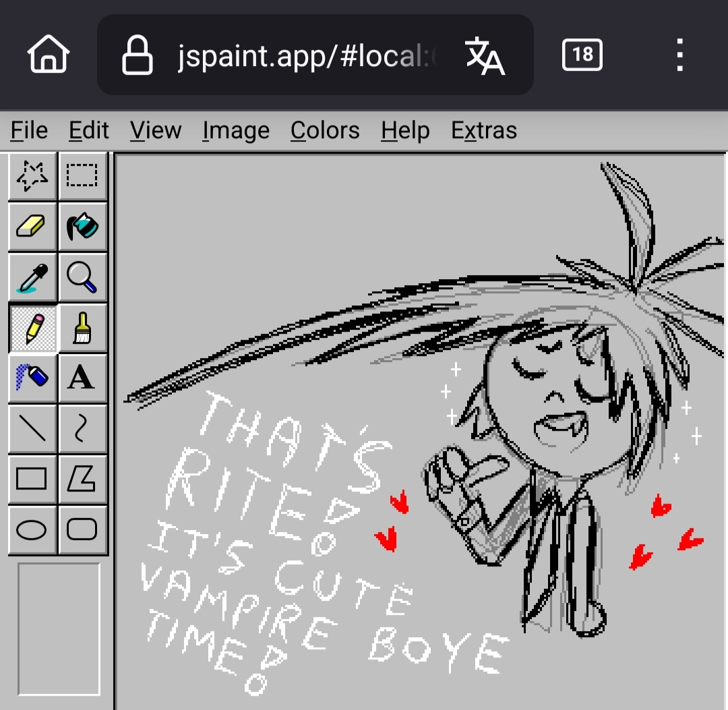Open the Edit menu
Viewport: 728px width, 710px height.
(x=89, y=130)
